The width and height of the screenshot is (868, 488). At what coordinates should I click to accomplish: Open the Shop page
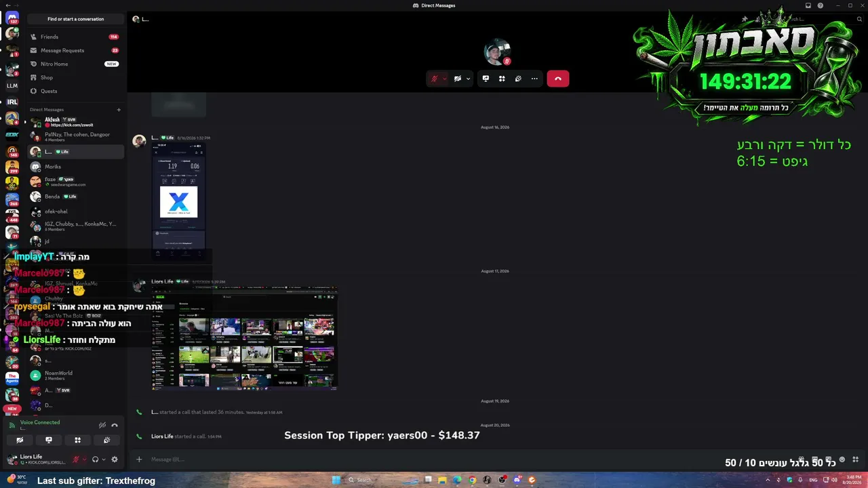tap(75, 77)
